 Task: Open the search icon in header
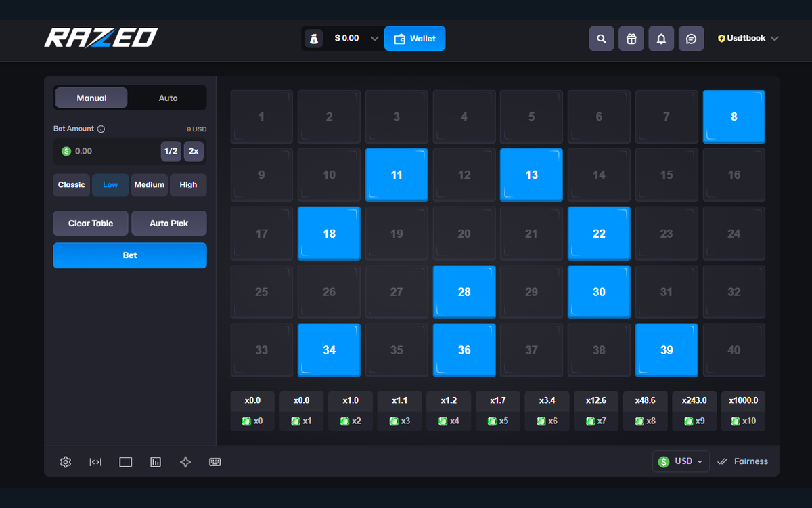coord(602,39)
